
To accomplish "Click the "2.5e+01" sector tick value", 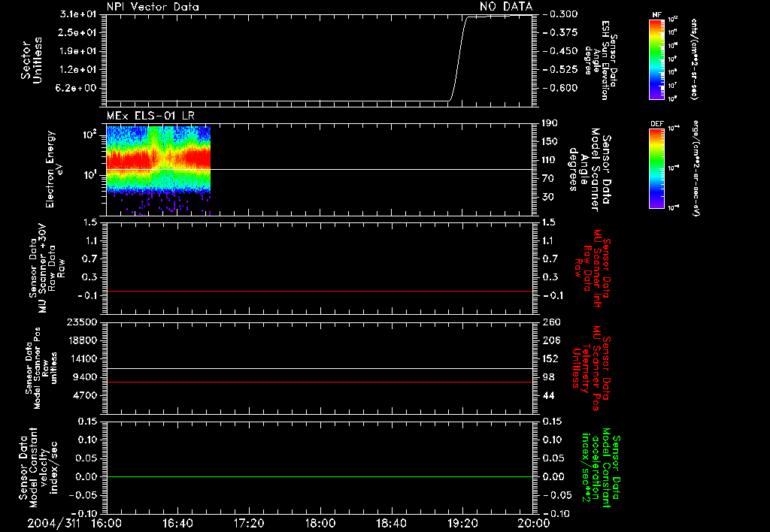I will 78,32.
